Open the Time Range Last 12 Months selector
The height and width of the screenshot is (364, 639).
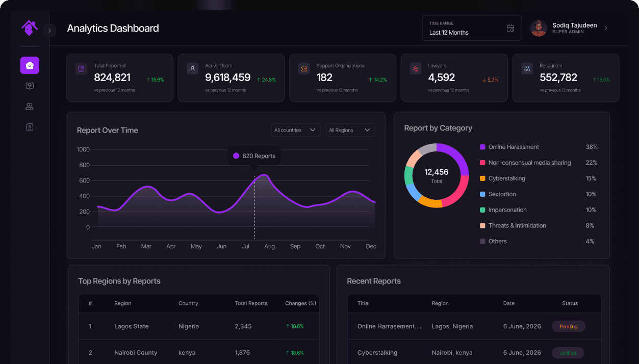pyautogui.click(x=472, y=28)
